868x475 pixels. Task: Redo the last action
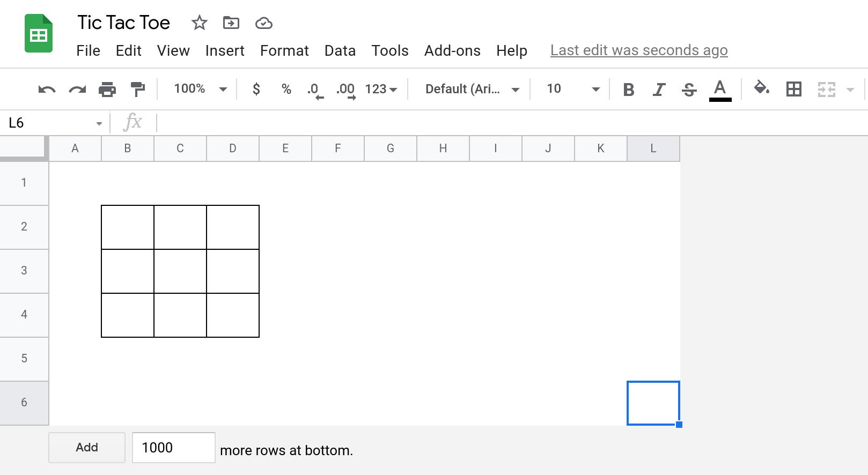pyautogui.click(x=77, y=90)
